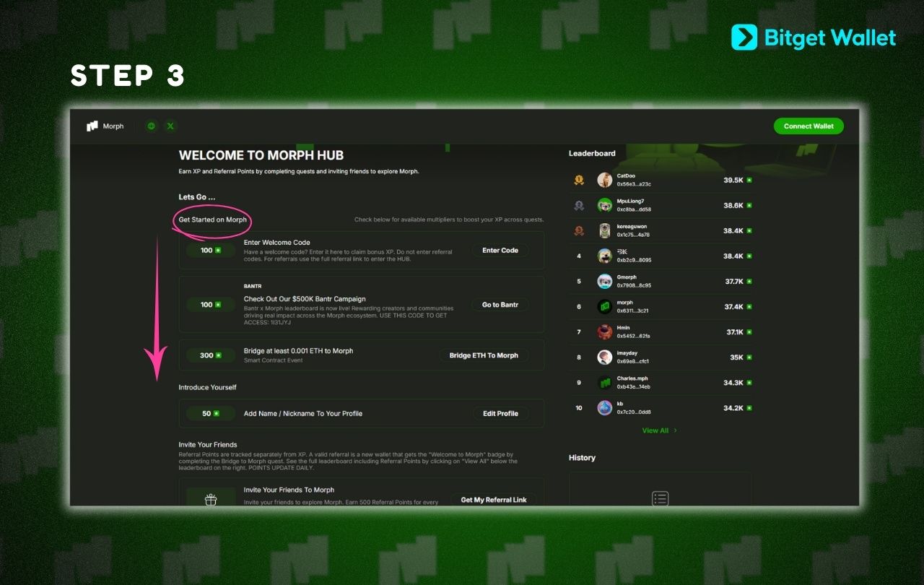The image size is (924, 585).
Task: Click the morph user's green avatar
Action: [x=605, y=306]
